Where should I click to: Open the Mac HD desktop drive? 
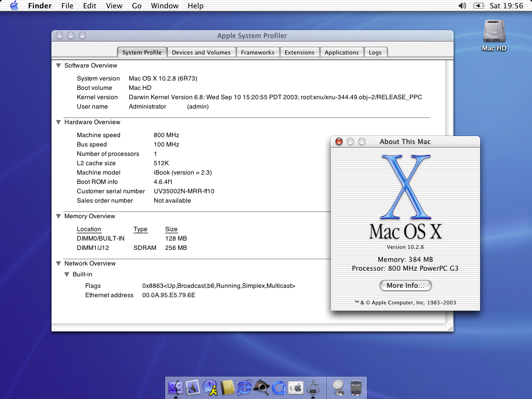pos(494,32)
